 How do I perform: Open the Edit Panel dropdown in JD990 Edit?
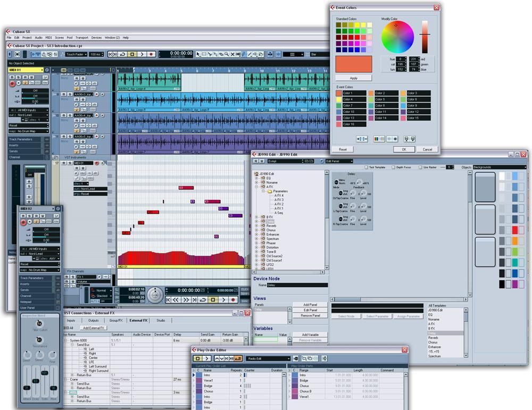(x=339, y=161)
